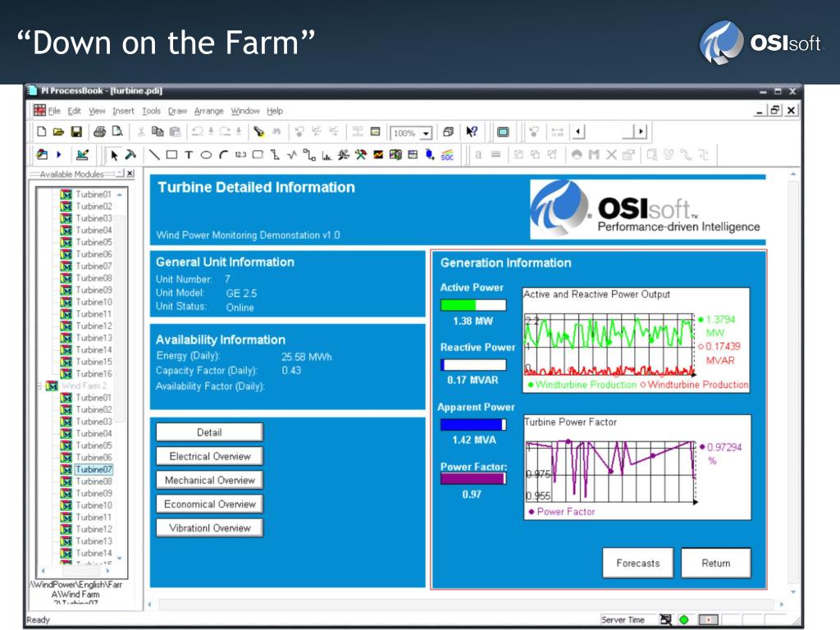Viewport: 840px width, 630px height.
Task: Click the Save floppy disk icon
Action: click(76, 131)
